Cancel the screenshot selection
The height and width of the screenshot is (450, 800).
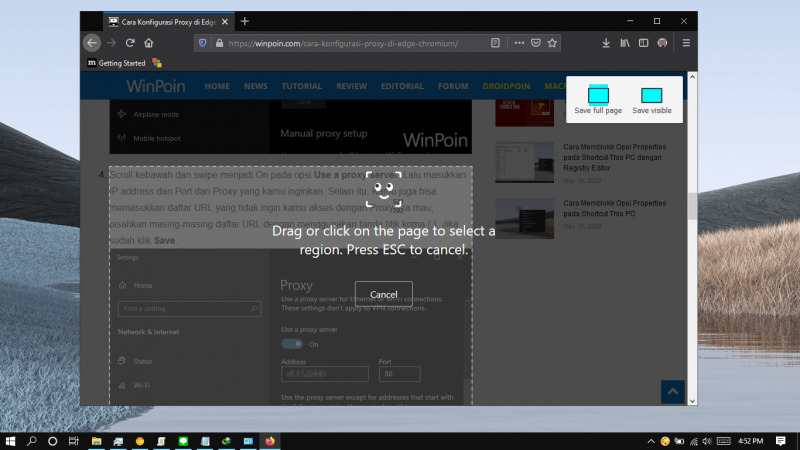click(x=384, y=294)
